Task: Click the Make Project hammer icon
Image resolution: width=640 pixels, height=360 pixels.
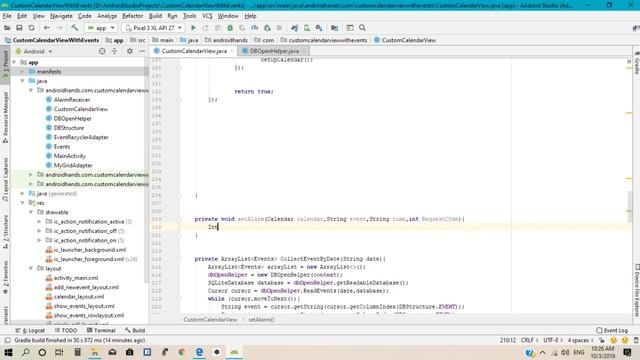Action: coord(74,28)
